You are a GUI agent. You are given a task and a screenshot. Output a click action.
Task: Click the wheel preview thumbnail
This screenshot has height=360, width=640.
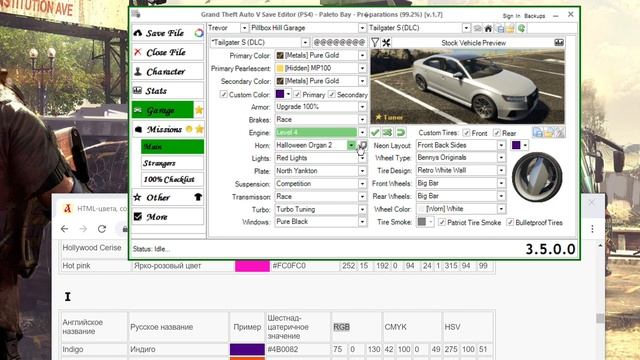pos(537,176)
